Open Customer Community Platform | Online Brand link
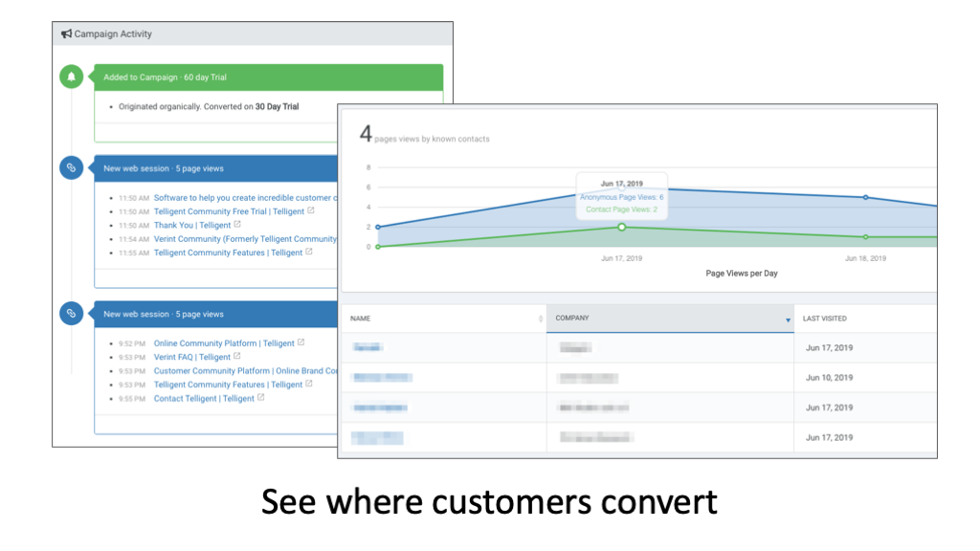980x551 pixels. (245, 371)
